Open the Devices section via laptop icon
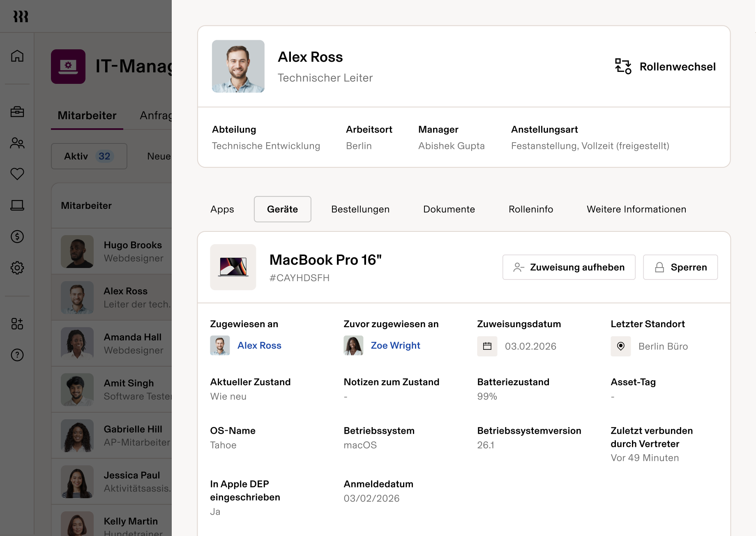The width and height of the screenshot is (756, 536). [x=17, y=206]
